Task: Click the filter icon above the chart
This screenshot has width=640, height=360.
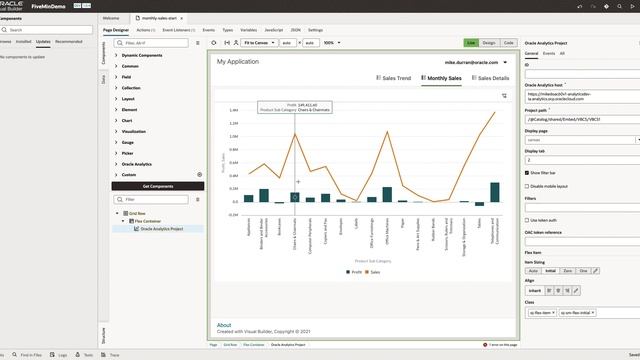Action: point(504,96)
